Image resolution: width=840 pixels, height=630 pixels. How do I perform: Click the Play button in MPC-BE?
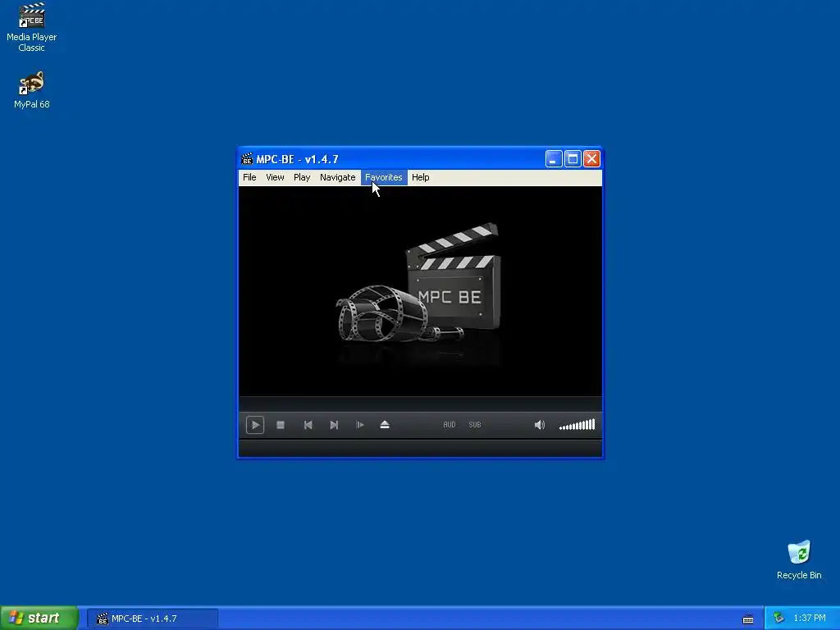click(x=255, y=425)
